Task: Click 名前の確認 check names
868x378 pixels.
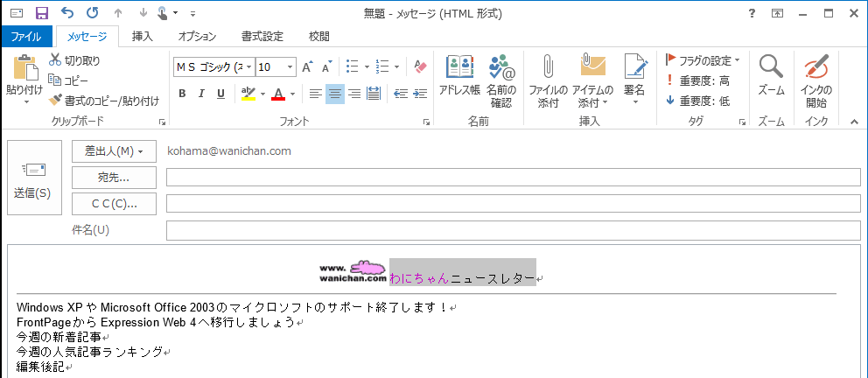Action: pyautogui.click(x=501, y=80)
